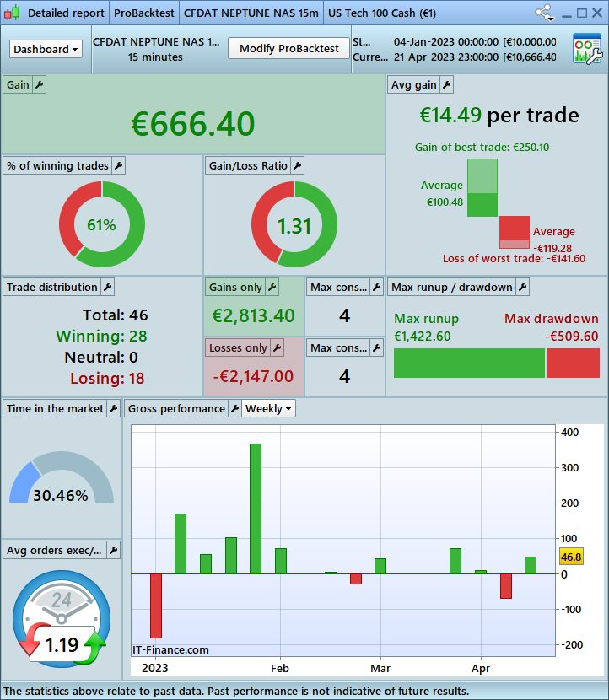The width and height of the screenshot is (609, 700).
Task: Click the Winning: 28 text
Action: (x=101, y=337)
